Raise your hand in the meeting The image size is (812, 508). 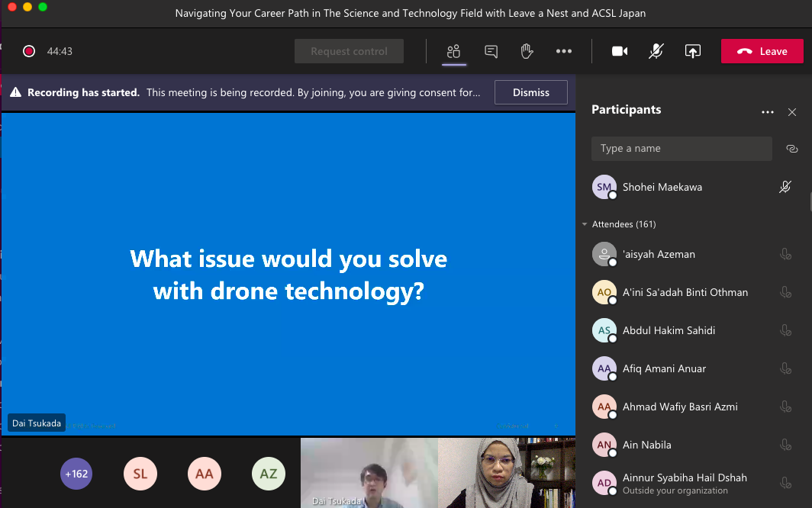click(x=527, y=51)
